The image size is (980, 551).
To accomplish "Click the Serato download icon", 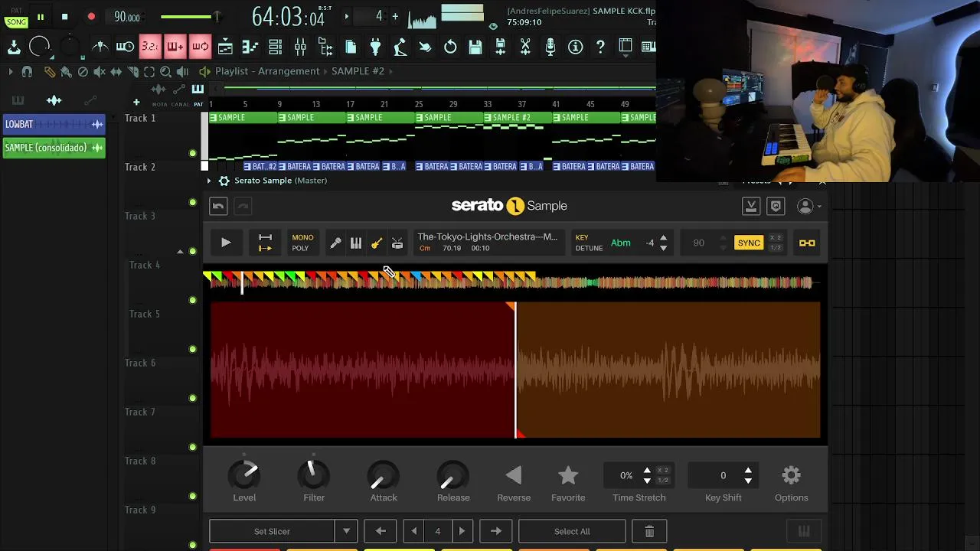I will (751, 207).
